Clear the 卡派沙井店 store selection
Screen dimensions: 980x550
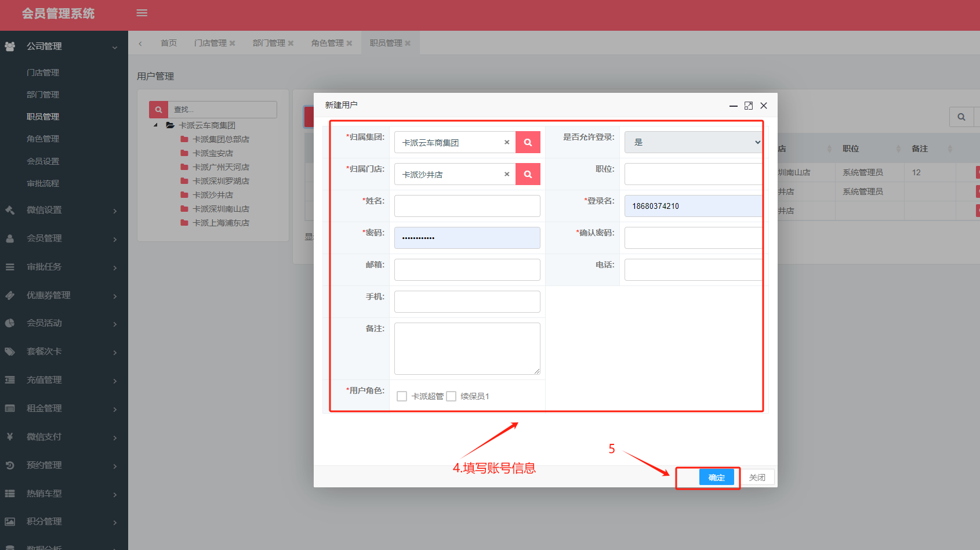507,174
